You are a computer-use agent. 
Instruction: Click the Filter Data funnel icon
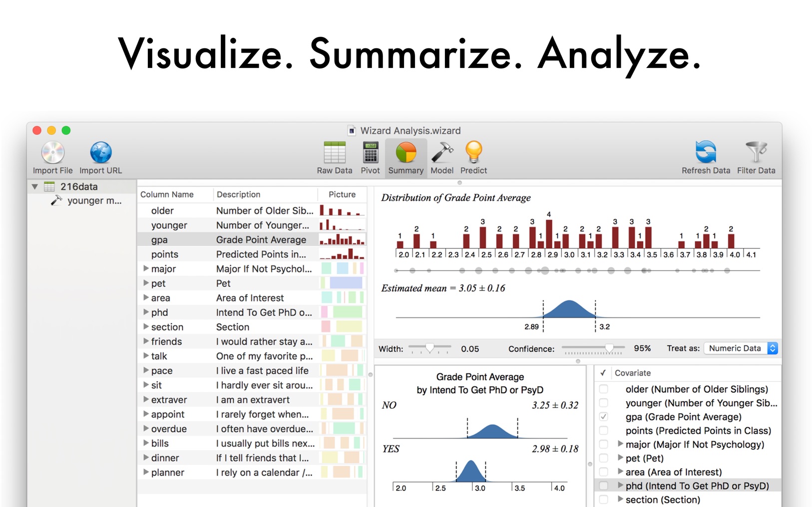click(x=756, y=153)
